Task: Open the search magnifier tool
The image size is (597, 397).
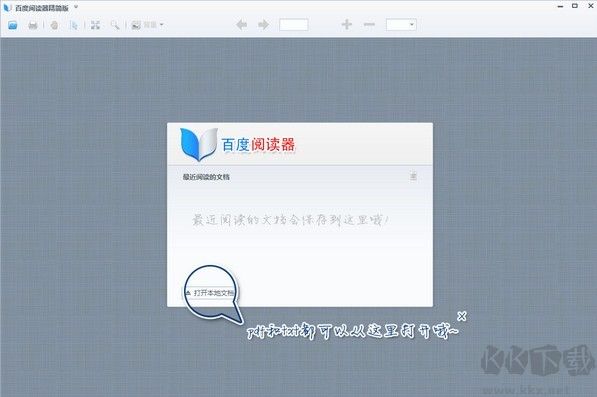Action: tap(115, 25)
